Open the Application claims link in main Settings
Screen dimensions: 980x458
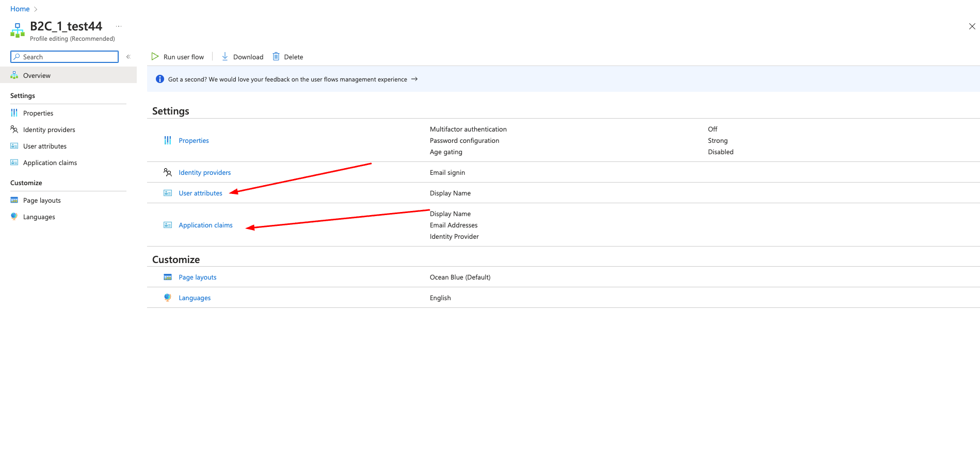click(206, 225)
